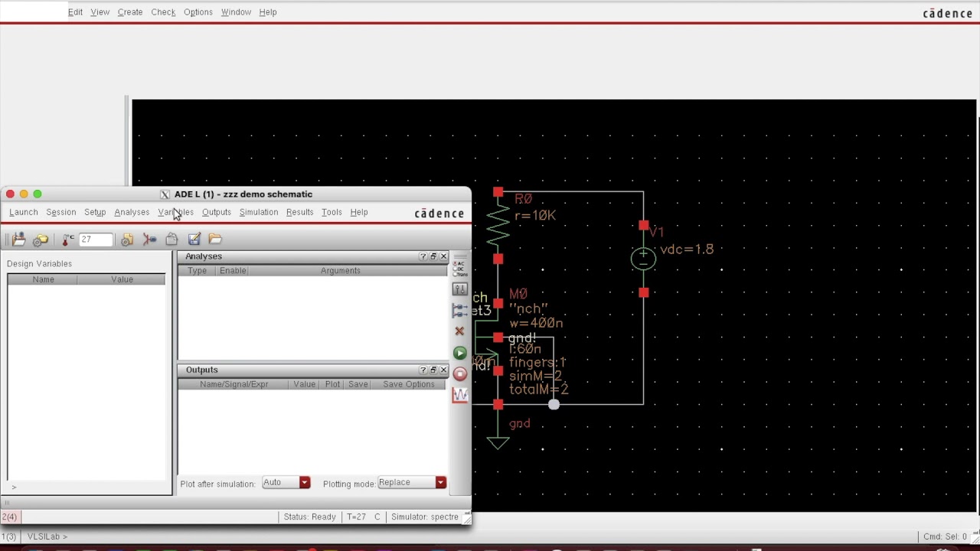
Task: Click the gnd symbol in schematic
Action: pyautogui.click(x=498, y=442)
